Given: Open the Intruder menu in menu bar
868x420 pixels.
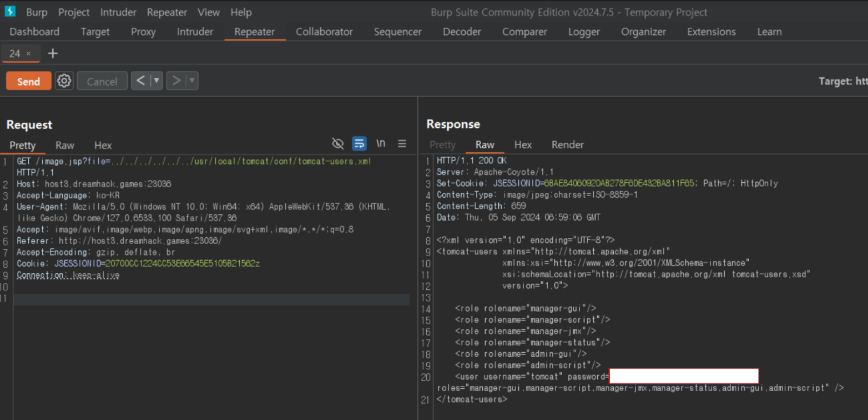Looking at the screenshot, I should [118, 12].
